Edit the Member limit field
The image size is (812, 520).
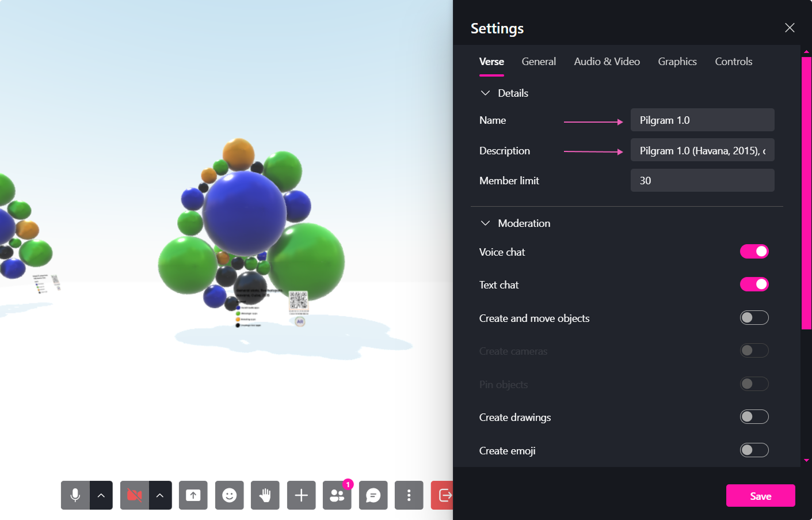coord(702,180)
